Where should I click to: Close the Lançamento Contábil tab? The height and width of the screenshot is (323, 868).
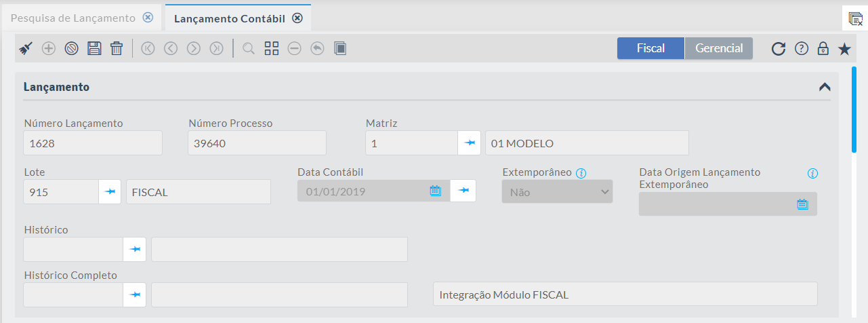[x=297, y=18]
